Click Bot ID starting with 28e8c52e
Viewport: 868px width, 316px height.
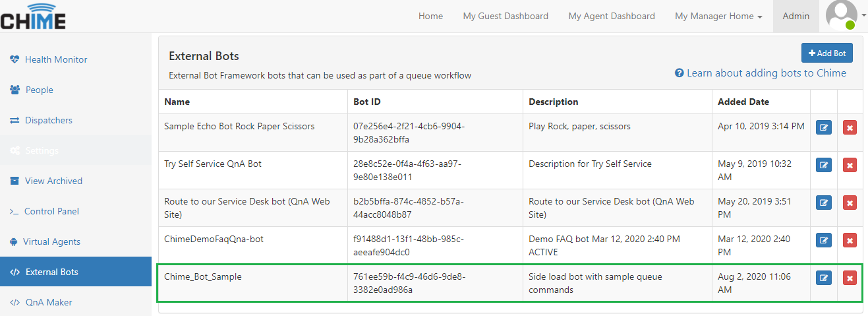click(409, 170)
